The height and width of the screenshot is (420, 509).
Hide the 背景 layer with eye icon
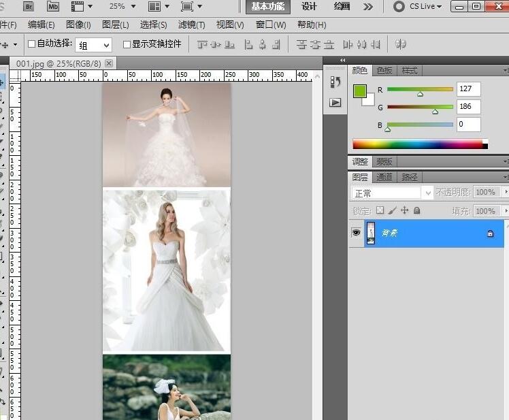[356, 233]
